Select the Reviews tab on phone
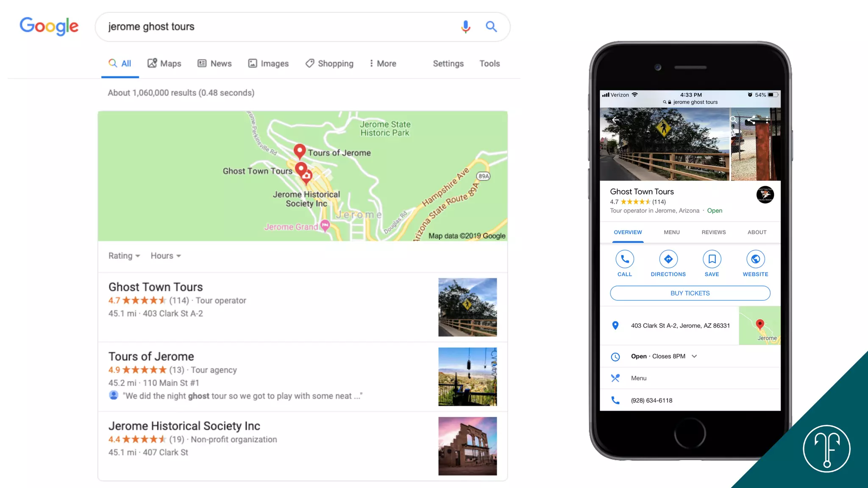The height and width of the screenshot is (488, 868). tap(714, 232)
